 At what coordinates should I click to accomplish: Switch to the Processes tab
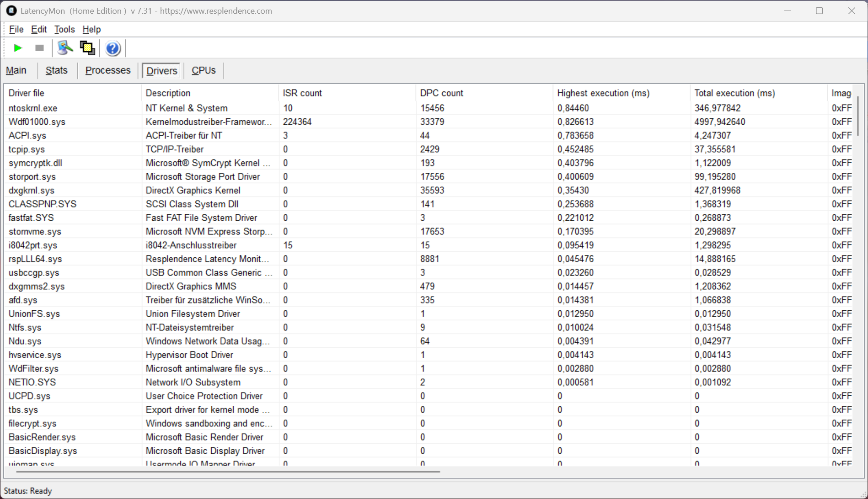coord(108,70)
